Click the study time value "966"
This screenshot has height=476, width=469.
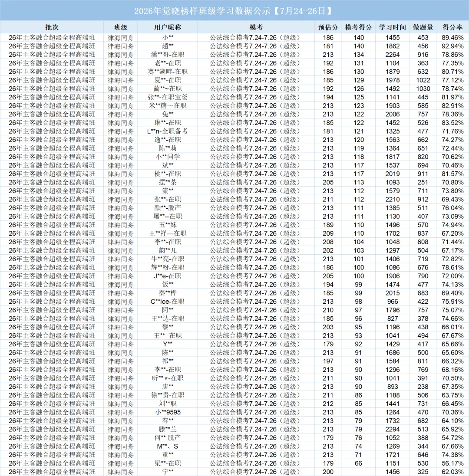[393, 302]
